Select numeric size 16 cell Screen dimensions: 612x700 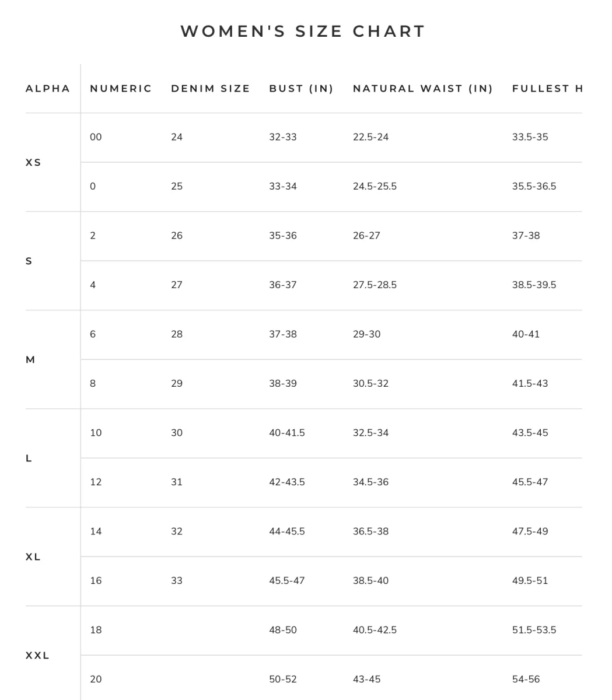(96, 580)
